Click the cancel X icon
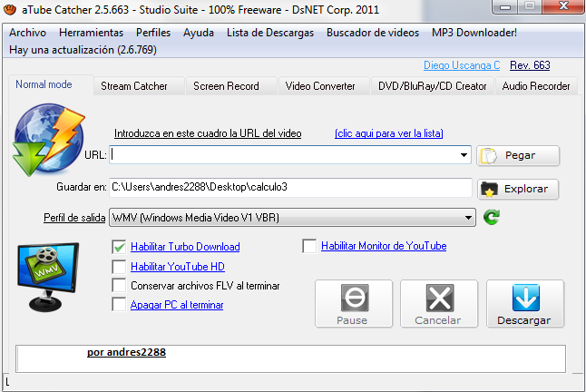This screenshot has width=586, height=392. [440, 298]
